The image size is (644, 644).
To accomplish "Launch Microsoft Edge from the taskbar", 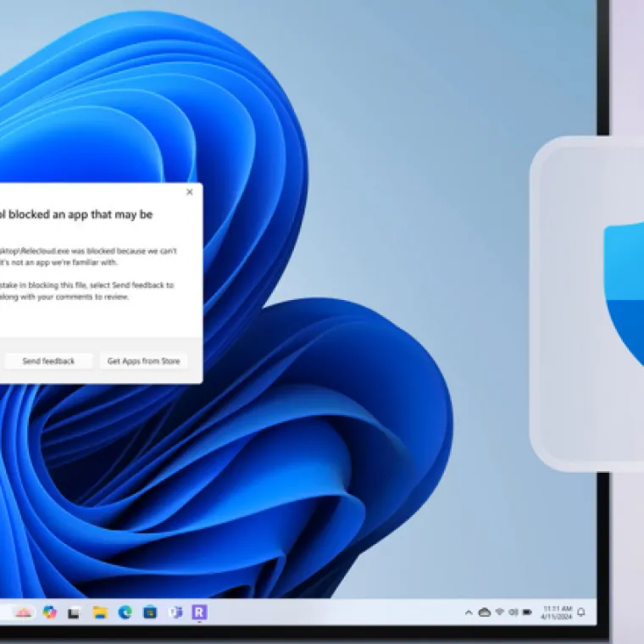I will click(x=125, y=613).
